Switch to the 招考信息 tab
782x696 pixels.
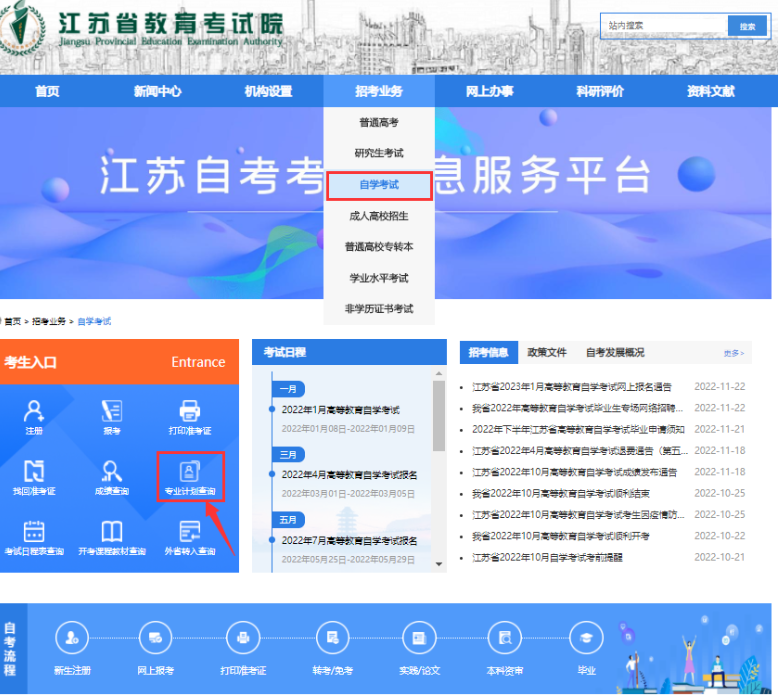[489, 352]
